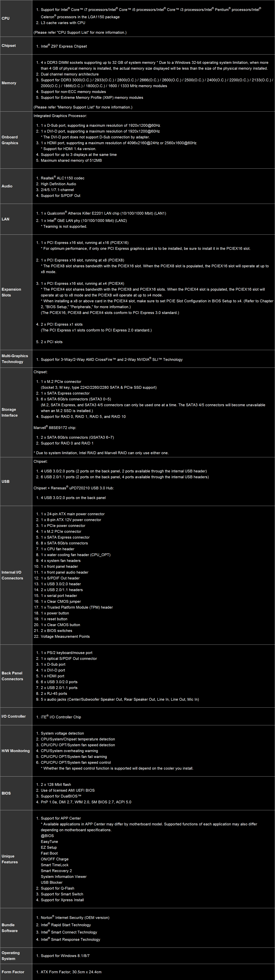The height and width of the screenshot is (980, 275).
Task: Select the 8-pin ATX 12V power connector line
Action: pos(71,520)
